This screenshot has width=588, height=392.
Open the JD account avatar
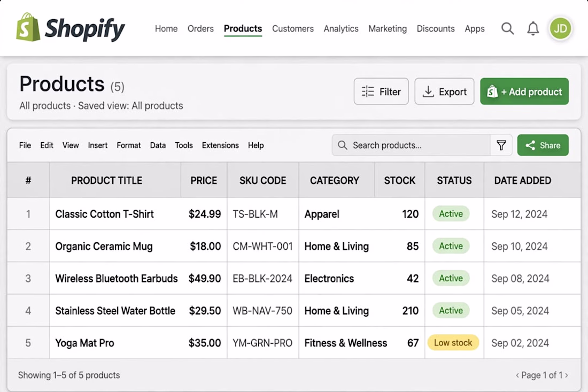click(x=560, y=28)
